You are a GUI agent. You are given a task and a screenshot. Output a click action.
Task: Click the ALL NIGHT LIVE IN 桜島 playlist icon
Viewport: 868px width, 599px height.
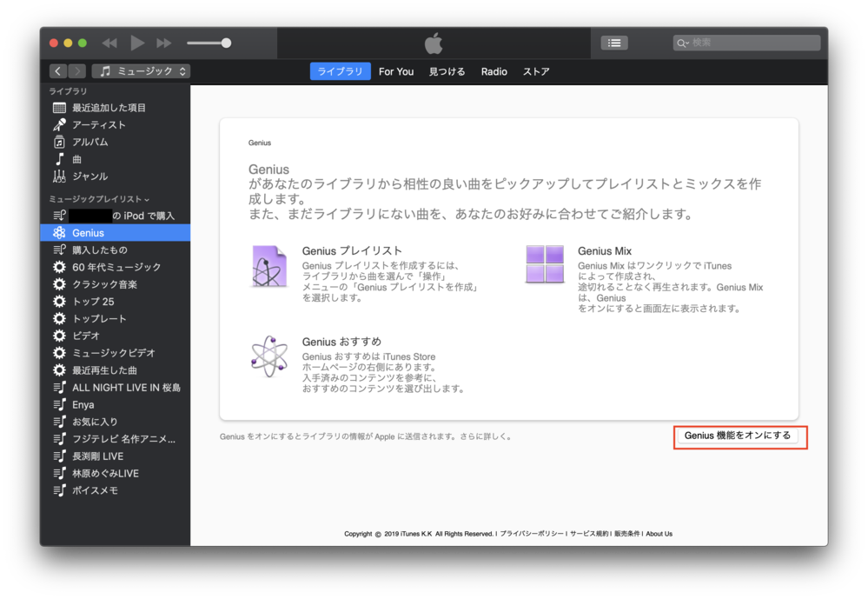click(59, 388)
